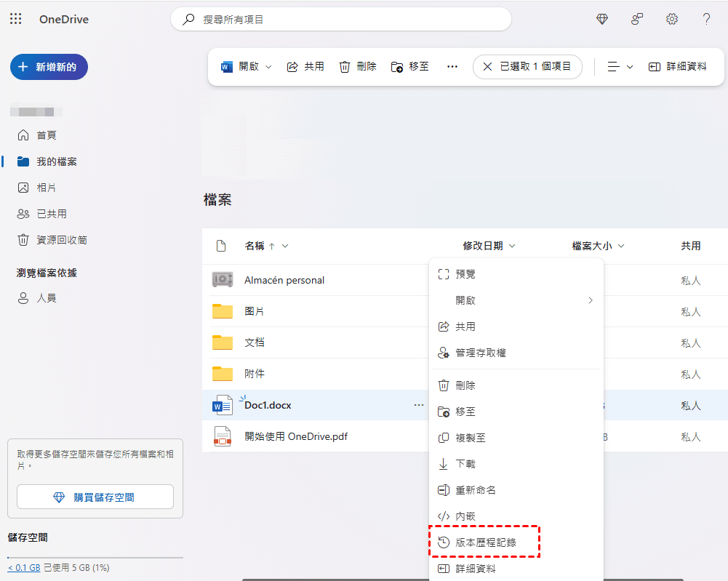This screenshot has height=581, width=728.
Task: Sort by 名稱 column header
Action: (x=255, y=246)
